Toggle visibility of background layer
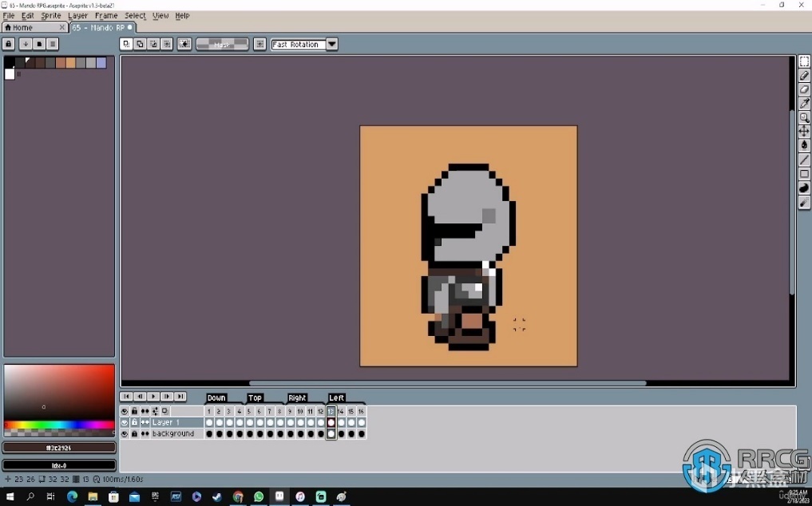Viewport: 812px width, 506px height. point(125,433)
